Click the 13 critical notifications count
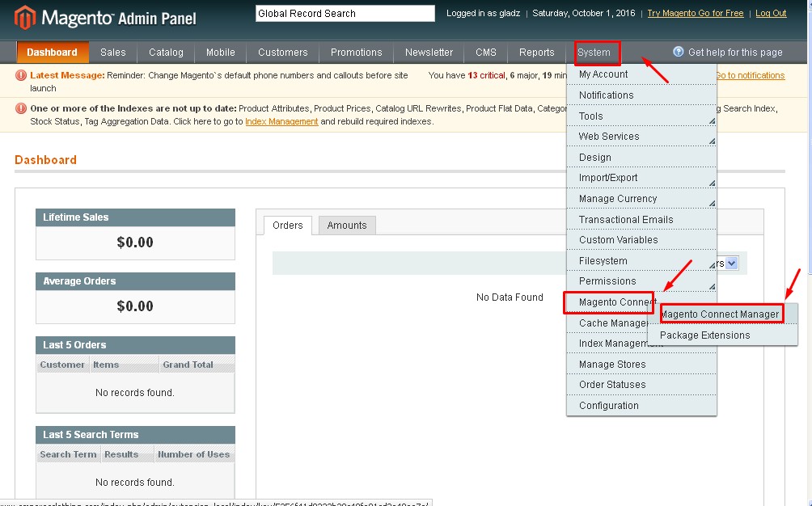Viewport: 812px width, 506px height. [486, 75]
